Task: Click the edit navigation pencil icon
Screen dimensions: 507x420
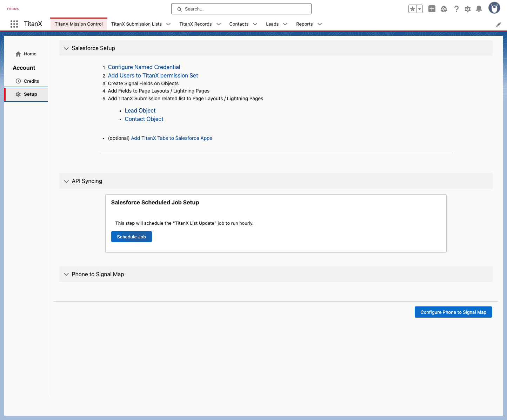Action: tap(498, 24)
